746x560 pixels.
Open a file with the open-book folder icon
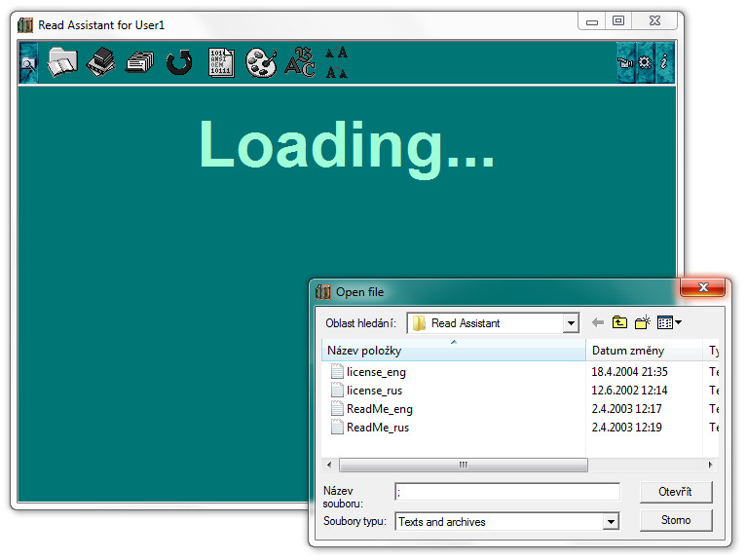[x=62, y=62]
